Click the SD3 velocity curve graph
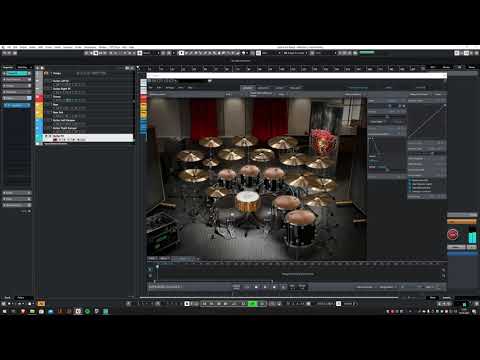 click(x=427, y=120)
